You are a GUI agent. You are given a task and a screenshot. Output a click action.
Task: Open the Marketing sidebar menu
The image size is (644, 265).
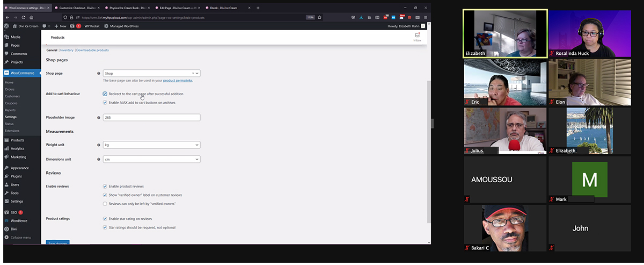18,157
